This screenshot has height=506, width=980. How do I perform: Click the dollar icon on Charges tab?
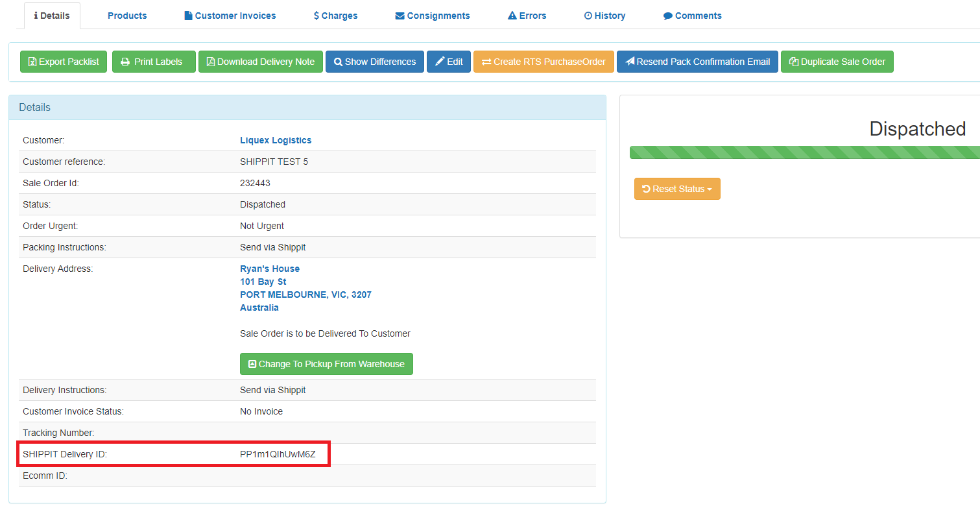click(316, 16)
